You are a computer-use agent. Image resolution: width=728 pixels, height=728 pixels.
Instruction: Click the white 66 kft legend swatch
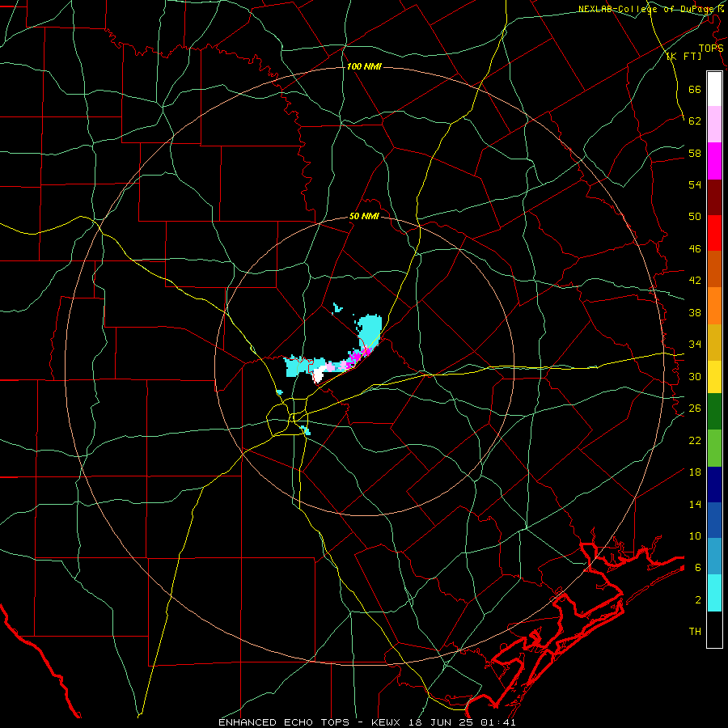[714, 89]
